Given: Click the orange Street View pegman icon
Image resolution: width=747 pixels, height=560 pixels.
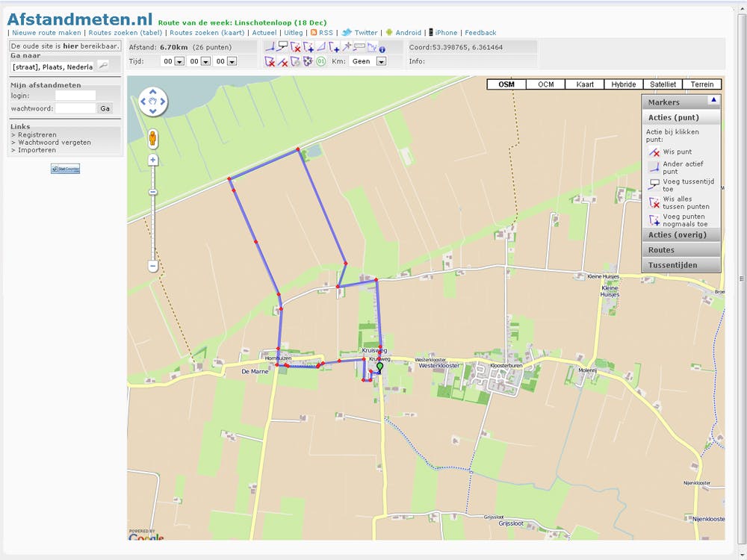Looking at the screenshot, I should (152, 139).
